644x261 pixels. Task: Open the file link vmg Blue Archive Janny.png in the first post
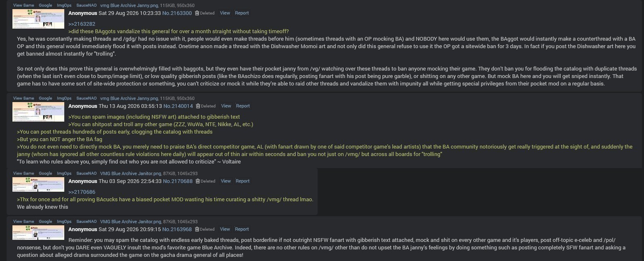[129, 5]
